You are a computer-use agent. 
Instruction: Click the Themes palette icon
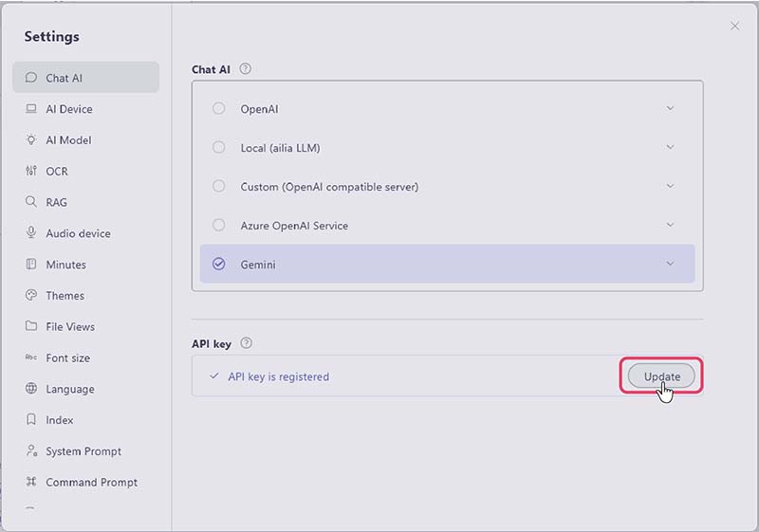(31, 296)
